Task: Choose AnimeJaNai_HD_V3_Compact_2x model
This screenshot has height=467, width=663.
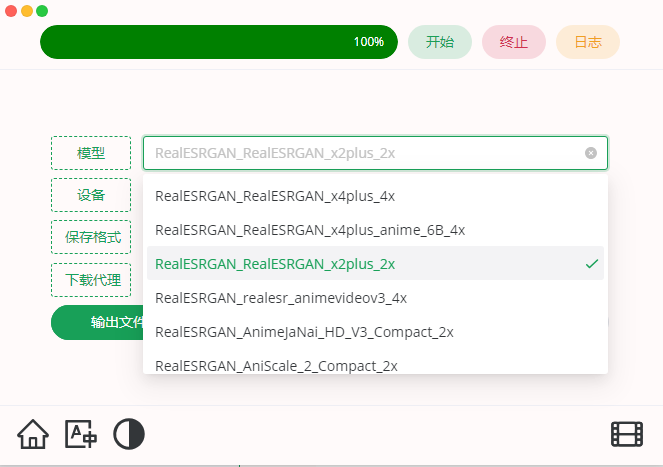Action: click(x=304, y=332)
